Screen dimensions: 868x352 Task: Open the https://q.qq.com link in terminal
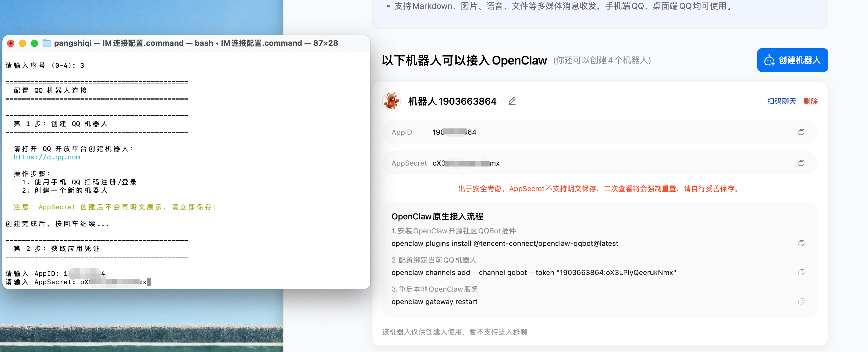47,157
